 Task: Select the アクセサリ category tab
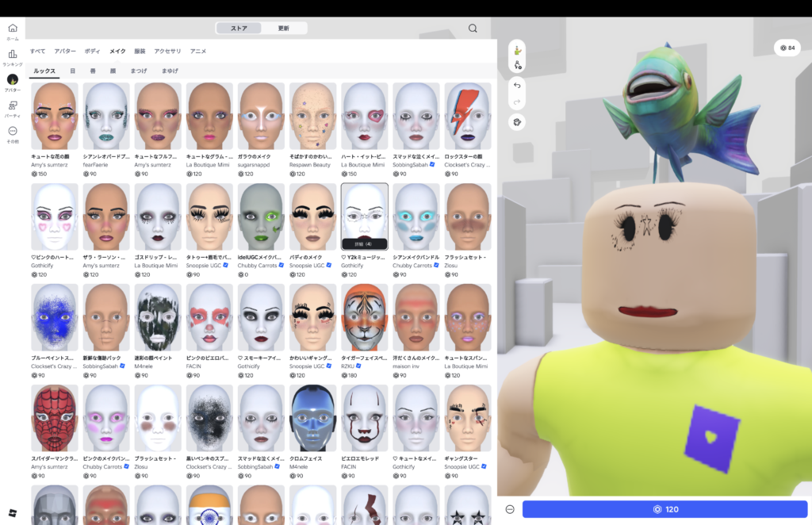click(x=167, y=51)
